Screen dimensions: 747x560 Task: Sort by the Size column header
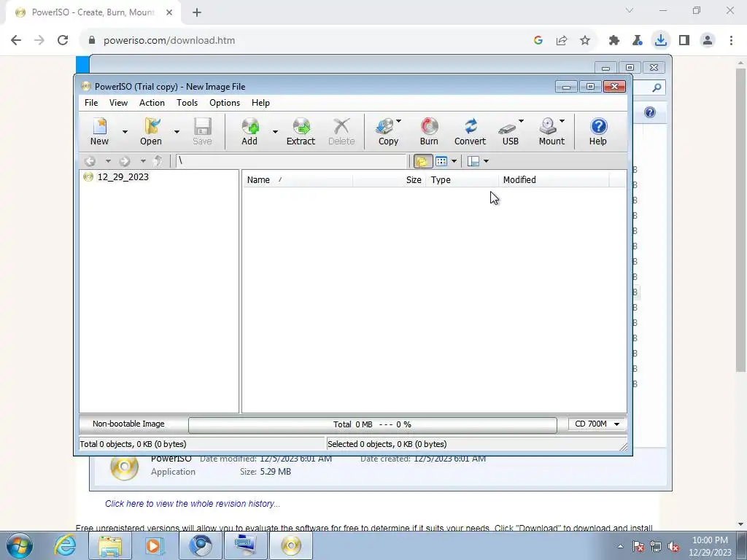pos(390,180)
